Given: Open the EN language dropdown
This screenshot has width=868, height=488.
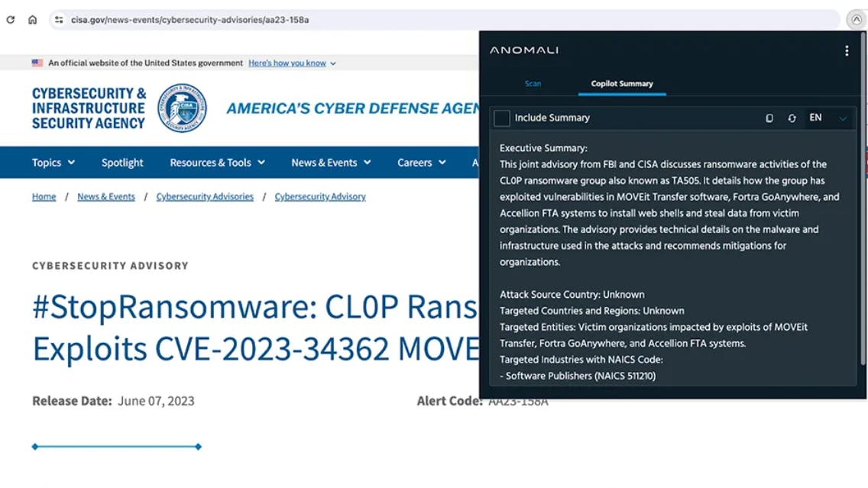Looking at the screenshot, I should click(x=821, y=118).
